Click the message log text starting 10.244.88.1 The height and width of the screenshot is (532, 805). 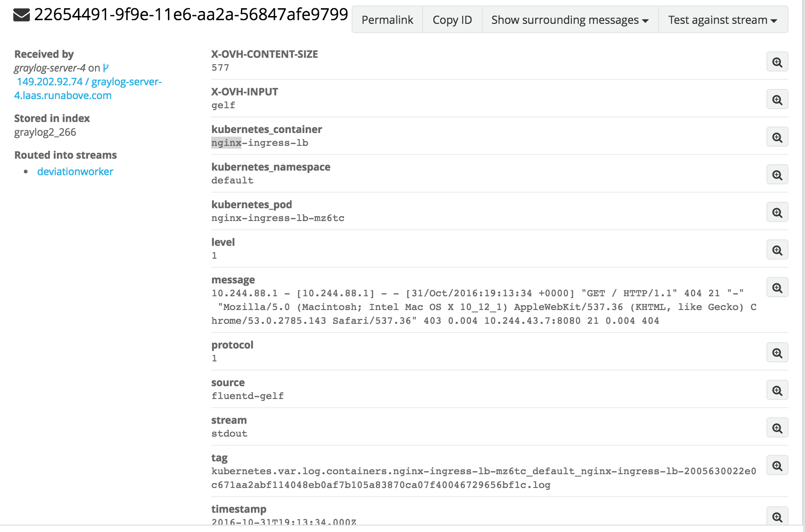(x=484, y=307)
